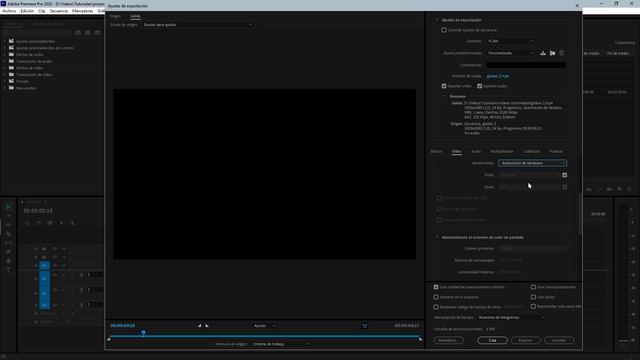Click the export preview blue timeline bar
640x360 pixels.
264,337
